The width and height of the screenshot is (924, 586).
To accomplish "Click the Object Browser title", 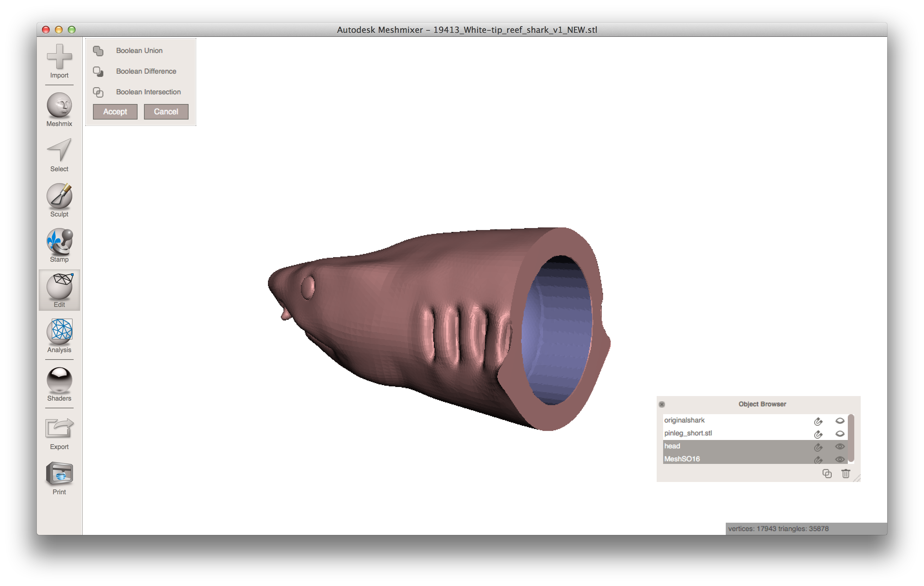I will click(762, 404).
